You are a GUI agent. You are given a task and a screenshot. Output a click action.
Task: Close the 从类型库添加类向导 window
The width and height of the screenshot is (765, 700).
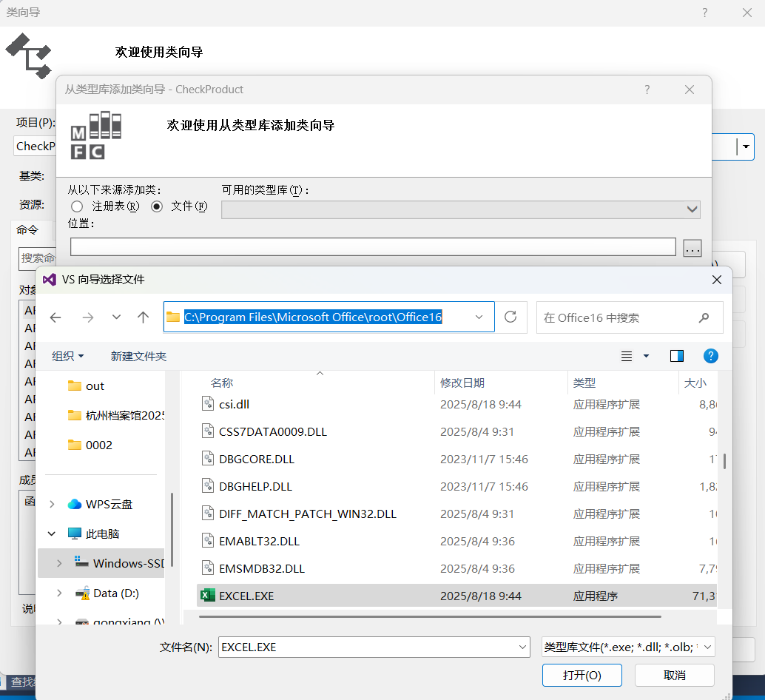tap(689, 90)
